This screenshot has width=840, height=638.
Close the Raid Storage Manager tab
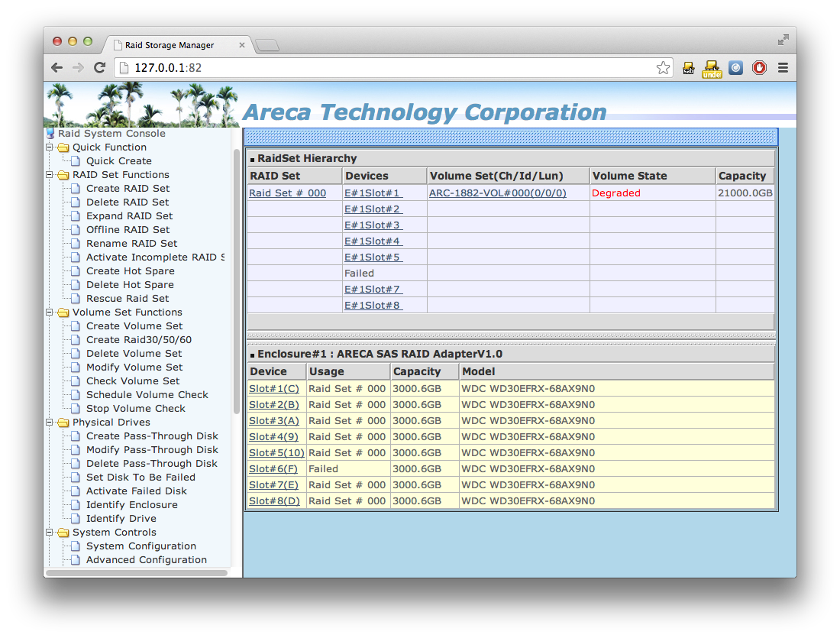[241, 45]
